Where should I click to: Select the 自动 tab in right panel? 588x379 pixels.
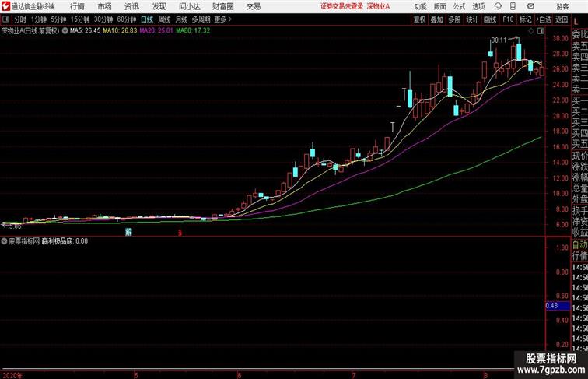(x=579, y=245)
